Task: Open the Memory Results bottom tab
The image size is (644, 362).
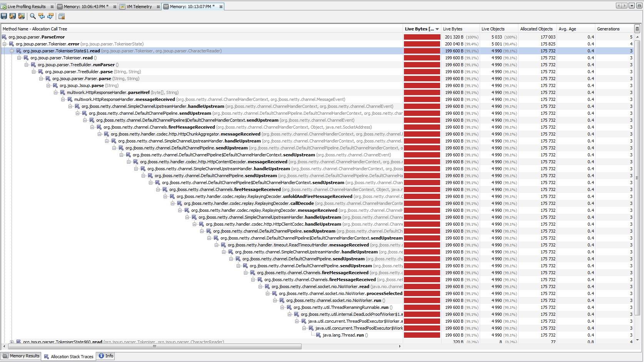Action: (x=21, y=356)
